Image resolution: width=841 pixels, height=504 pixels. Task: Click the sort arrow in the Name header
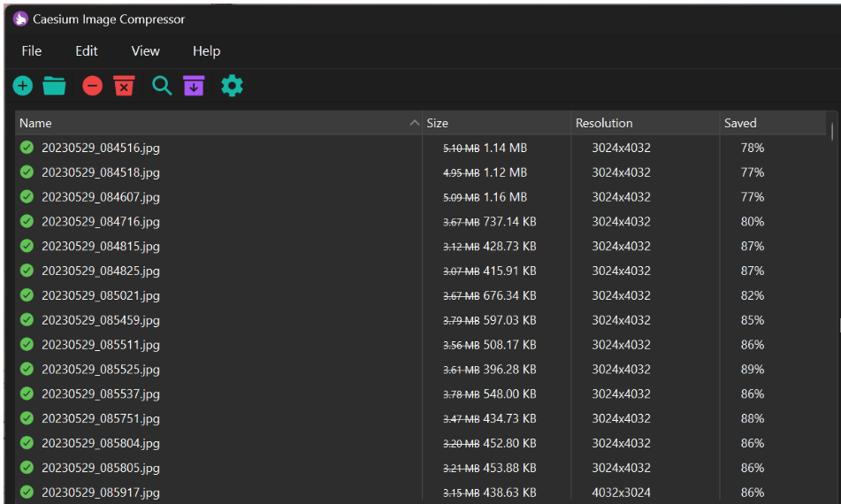(x=415, y=123)
